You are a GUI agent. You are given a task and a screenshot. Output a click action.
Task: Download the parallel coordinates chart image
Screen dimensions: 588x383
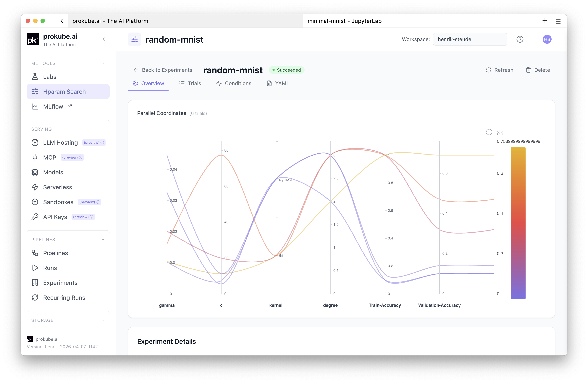(x=500, y=132)
